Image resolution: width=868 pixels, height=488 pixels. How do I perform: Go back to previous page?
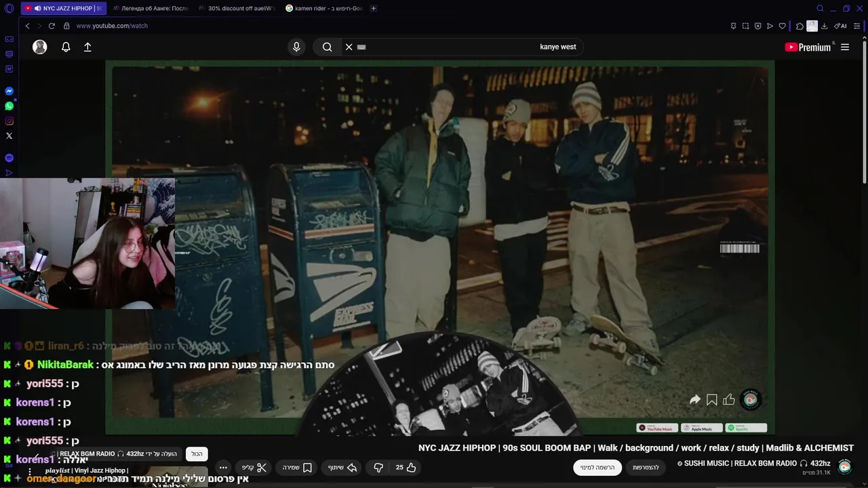point(27,26)
